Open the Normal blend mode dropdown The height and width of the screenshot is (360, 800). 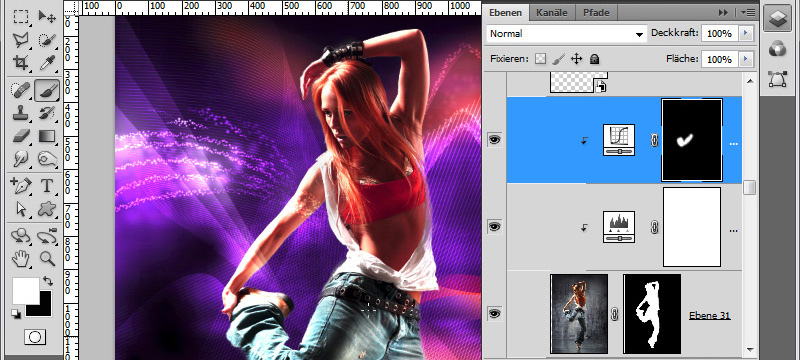566,34
